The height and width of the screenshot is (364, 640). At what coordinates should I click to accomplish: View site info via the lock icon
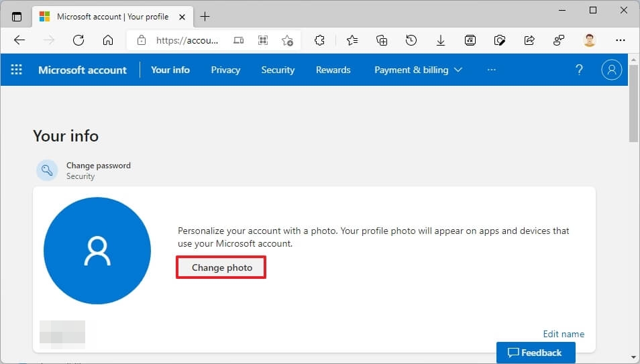142,40
